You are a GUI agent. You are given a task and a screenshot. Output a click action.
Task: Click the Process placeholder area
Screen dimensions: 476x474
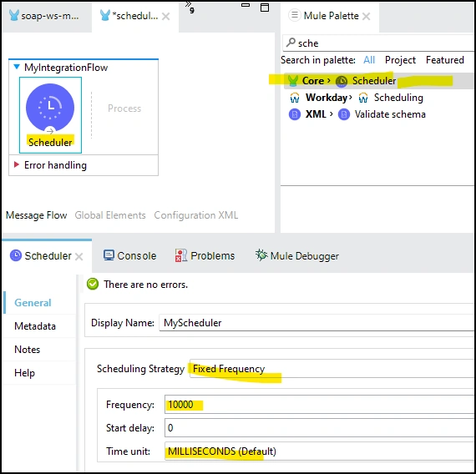[124, 108]
